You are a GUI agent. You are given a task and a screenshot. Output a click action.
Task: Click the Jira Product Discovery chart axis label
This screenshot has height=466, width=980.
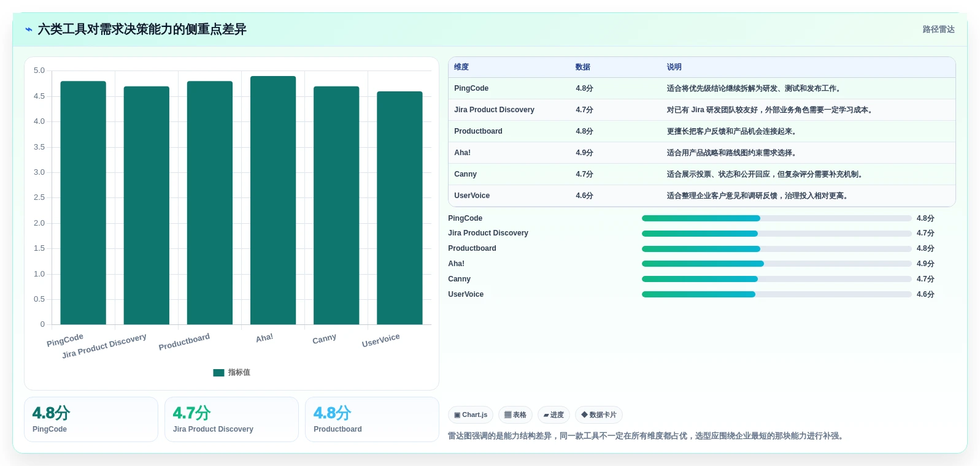click(x=104, y=346)
